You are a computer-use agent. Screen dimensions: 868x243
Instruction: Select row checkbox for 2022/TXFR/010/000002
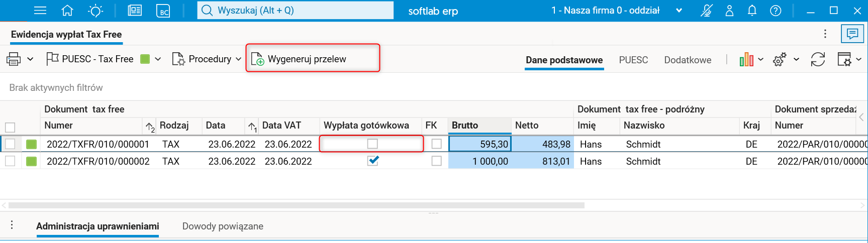pos(10,161)
